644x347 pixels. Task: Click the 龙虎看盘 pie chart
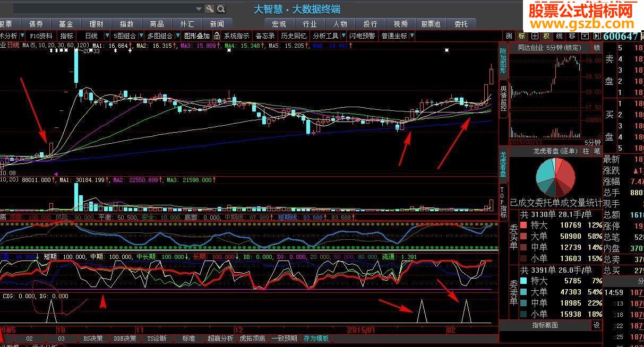point(555,177)
